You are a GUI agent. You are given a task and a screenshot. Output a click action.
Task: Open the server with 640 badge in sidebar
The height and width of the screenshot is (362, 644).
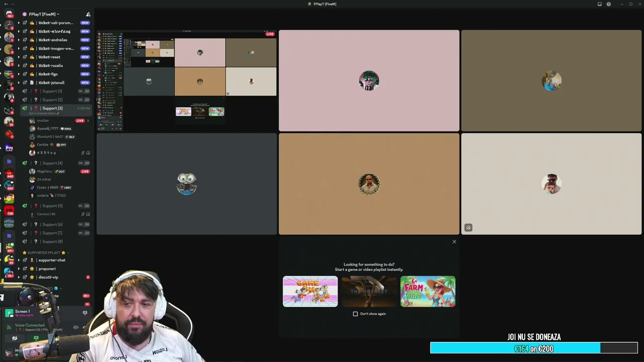[9, 174]
